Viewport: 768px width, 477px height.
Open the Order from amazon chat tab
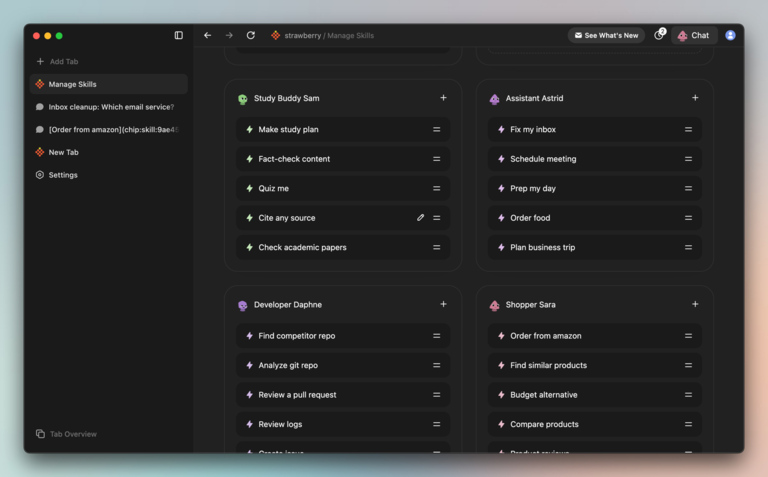[109, 129]
